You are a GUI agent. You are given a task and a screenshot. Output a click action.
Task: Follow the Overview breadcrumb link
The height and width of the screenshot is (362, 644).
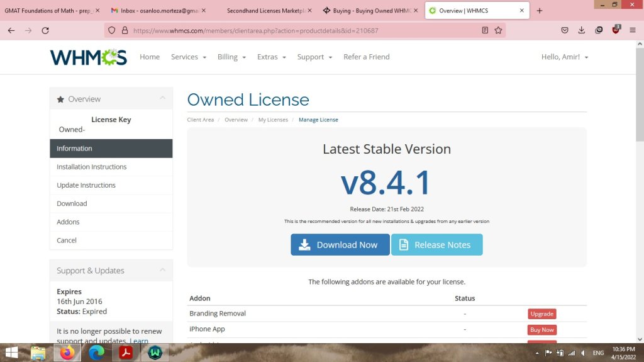point(236,120)
